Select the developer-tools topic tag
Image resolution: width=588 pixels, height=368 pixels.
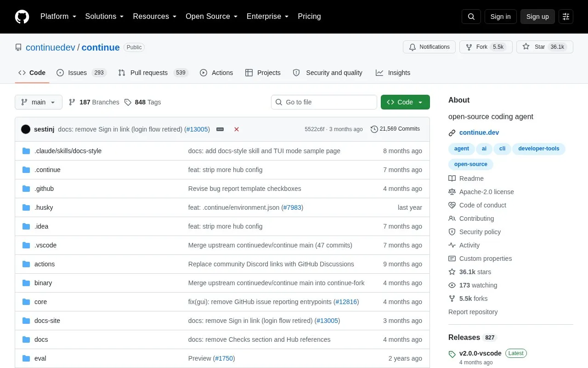pos(539,149)
